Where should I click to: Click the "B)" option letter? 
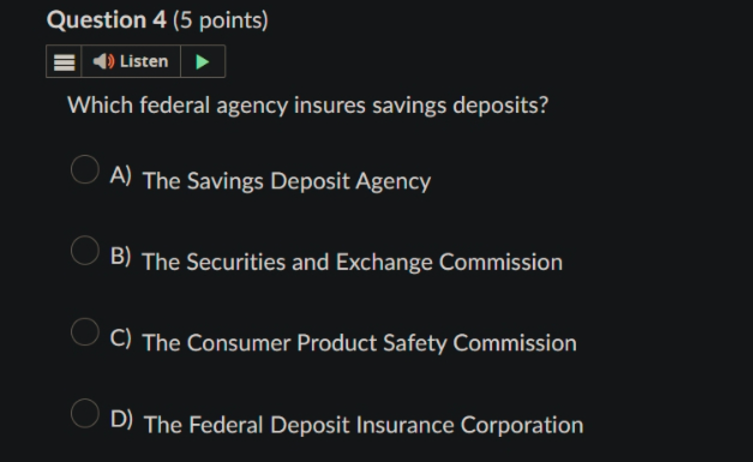point(121,256)
